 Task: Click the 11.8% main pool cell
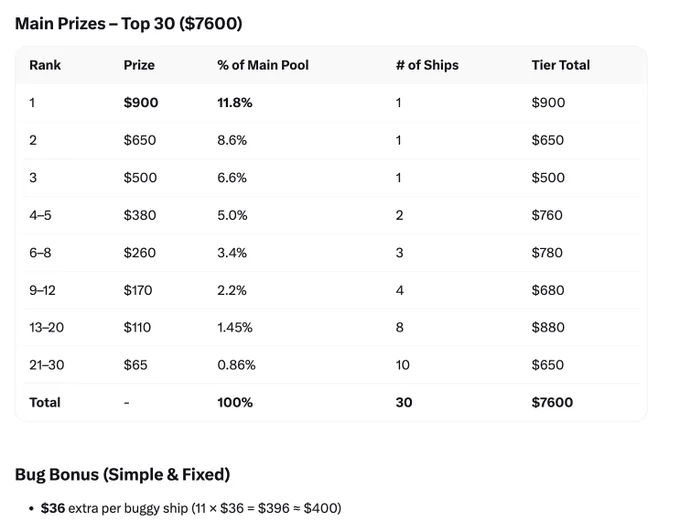(235, 103)
